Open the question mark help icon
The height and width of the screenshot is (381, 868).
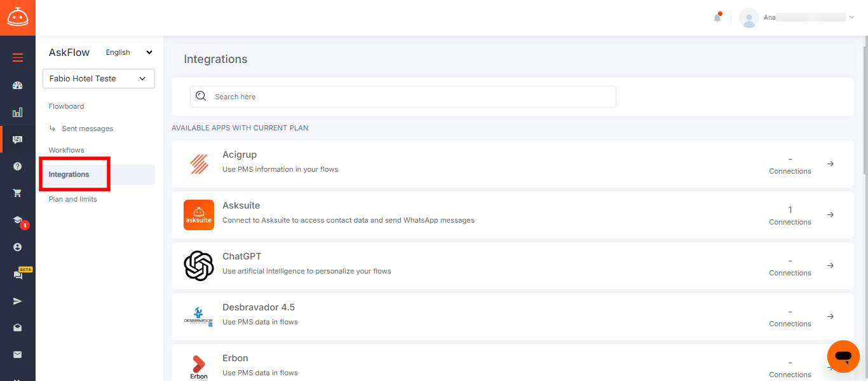18,166
